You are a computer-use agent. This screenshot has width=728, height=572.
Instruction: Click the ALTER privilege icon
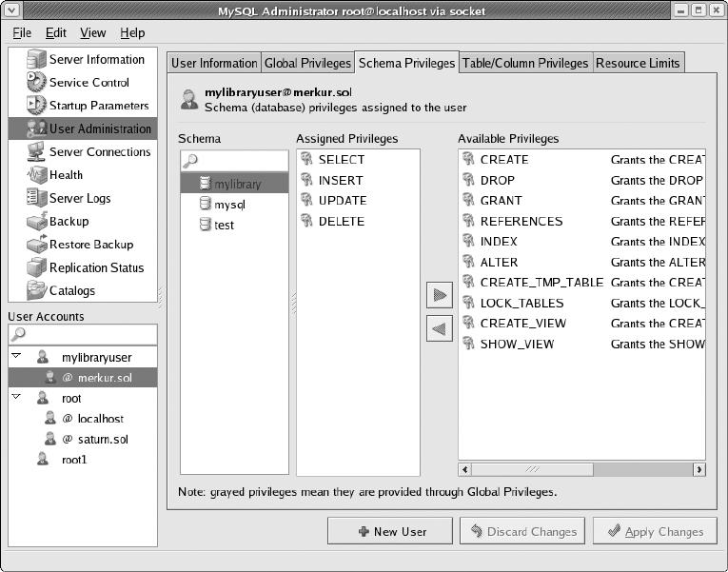(x=468, y=262)
